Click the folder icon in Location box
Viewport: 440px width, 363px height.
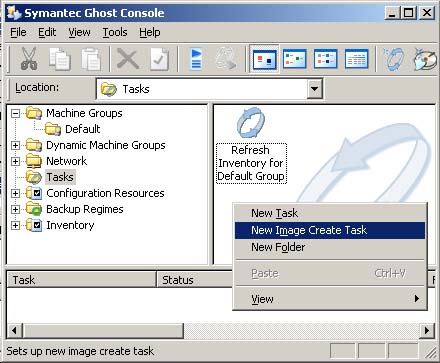(x=109, y=89)
